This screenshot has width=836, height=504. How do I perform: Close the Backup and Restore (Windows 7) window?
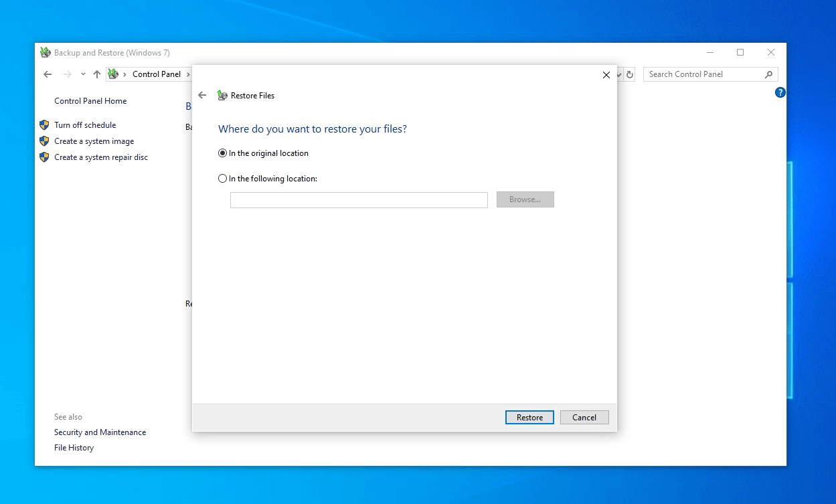(771, 52)
